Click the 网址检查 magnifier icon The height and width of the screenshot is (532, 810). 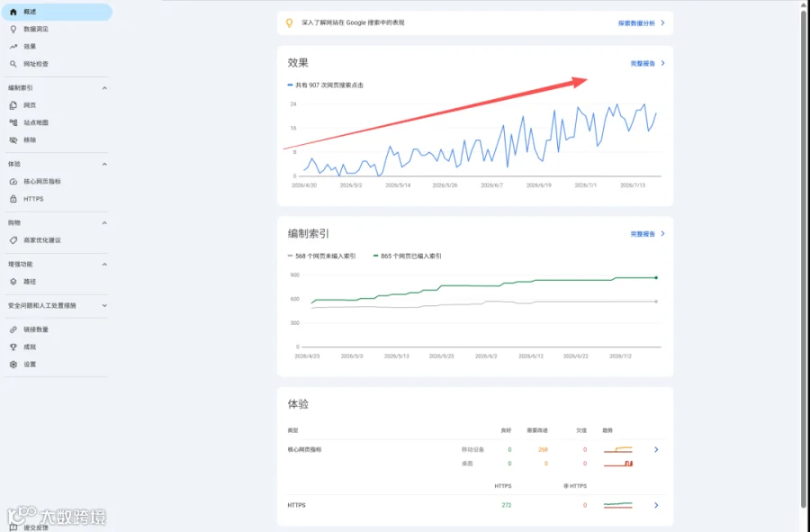13,64
